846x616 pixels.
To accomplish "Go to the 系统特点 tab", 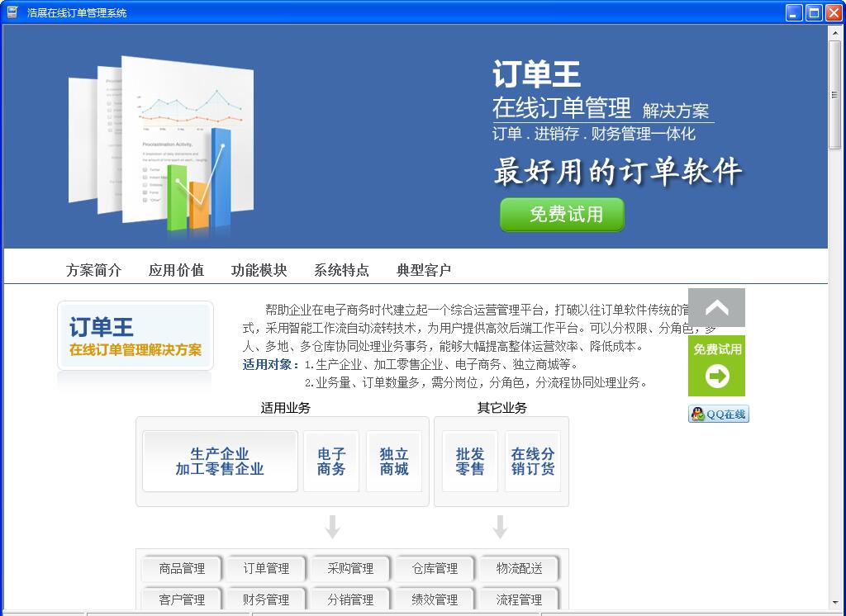I will tap(341, 270).
